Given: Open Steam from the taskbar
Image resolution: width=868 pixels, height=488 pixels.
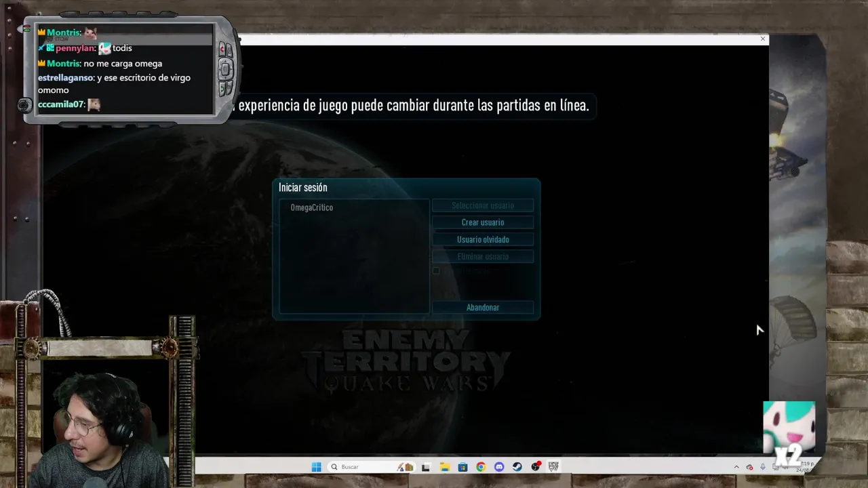Looking at the screenshot, I should [517, 467].
